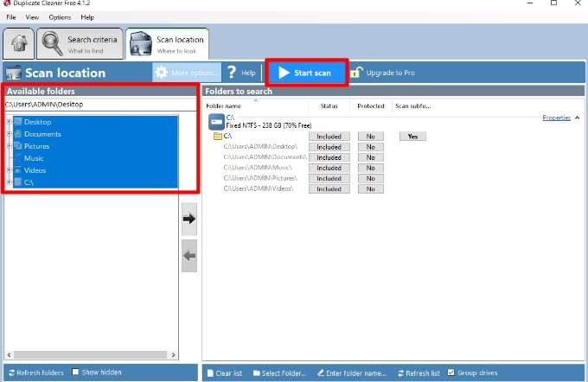Start the duplicate scan

point(306,73)
